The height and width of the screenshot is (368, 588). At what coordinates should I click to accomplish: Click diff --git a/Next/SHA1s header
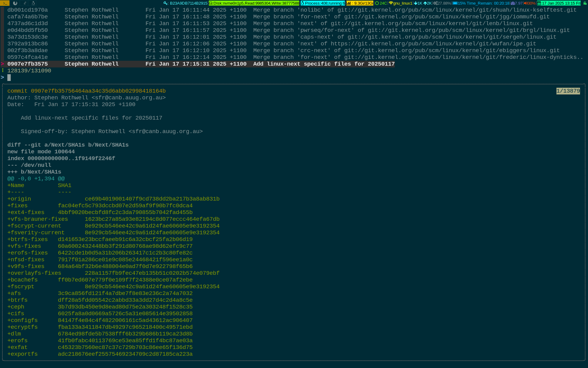tap(68, 145)
